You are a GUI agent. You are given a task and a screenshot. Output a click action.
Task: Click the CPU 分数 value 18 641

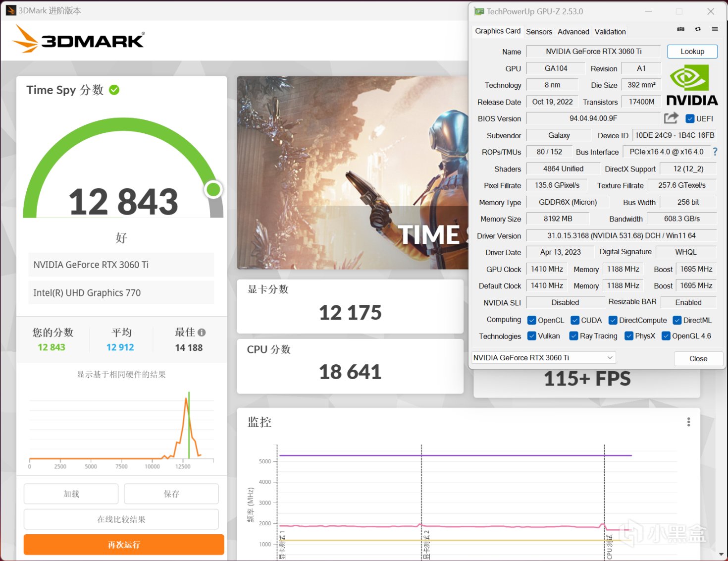[350, 372]
